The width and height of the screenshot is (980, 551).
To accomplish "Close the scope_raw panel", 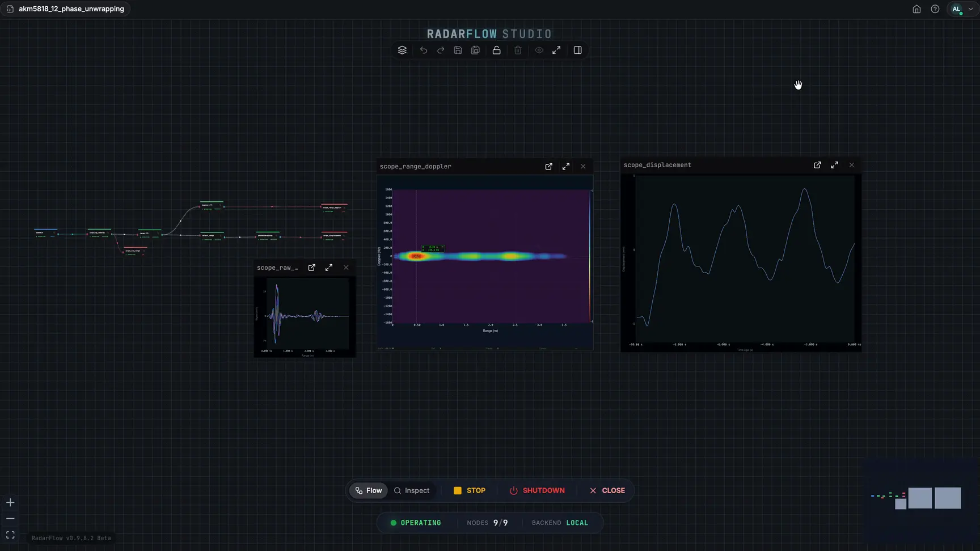I will 346,268.
